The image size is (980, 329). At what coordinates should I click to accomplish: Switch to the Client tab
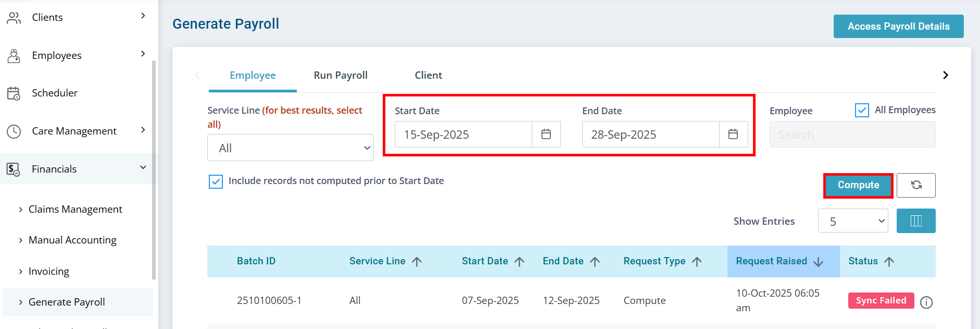pos(428,75)
